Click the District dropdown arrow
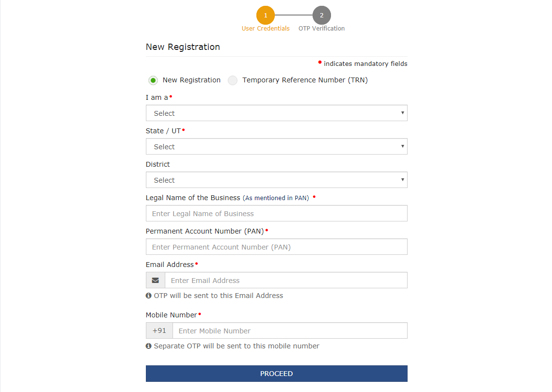Screen dimensions: 552x392 point(402,180)
